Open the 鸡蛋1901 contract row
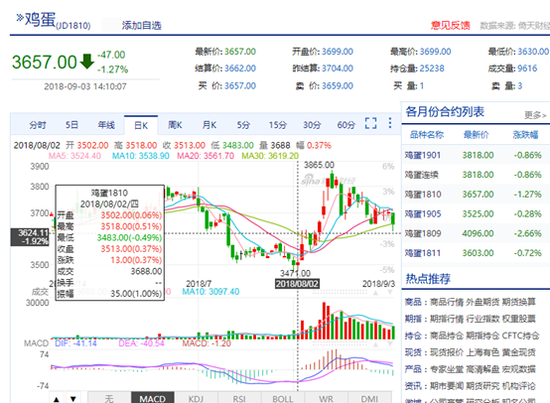This screenshot has width=550, height=403. tap(475, 155)
